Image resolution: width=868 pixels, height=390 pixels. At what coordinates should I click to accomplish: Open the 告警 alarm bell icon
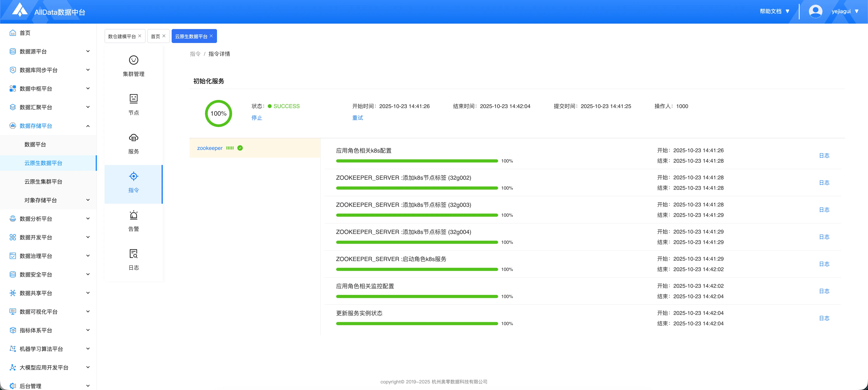[133, 215]
